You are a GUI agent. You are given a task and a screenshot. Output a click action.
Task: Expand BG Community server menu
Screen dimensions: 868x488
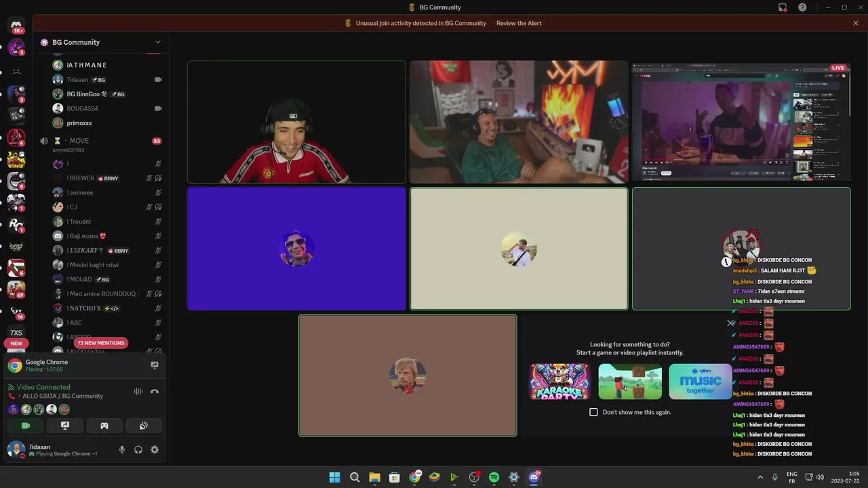pyautogui.click(x=158, y=42)
